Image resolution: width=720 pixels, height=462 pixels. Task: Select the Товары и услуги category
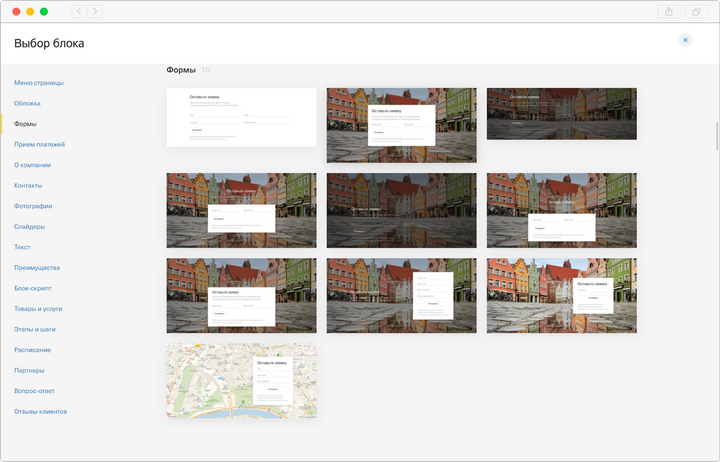click(38, 309)
